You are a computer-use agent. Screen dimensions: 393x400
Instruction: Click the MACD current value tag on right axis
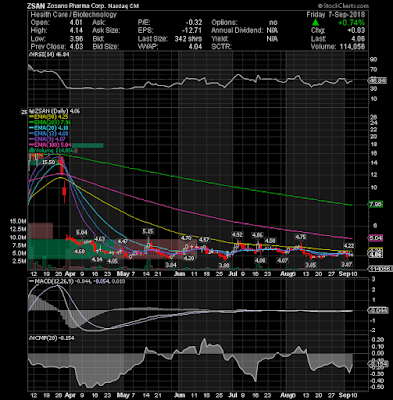[x=378, y=310]
